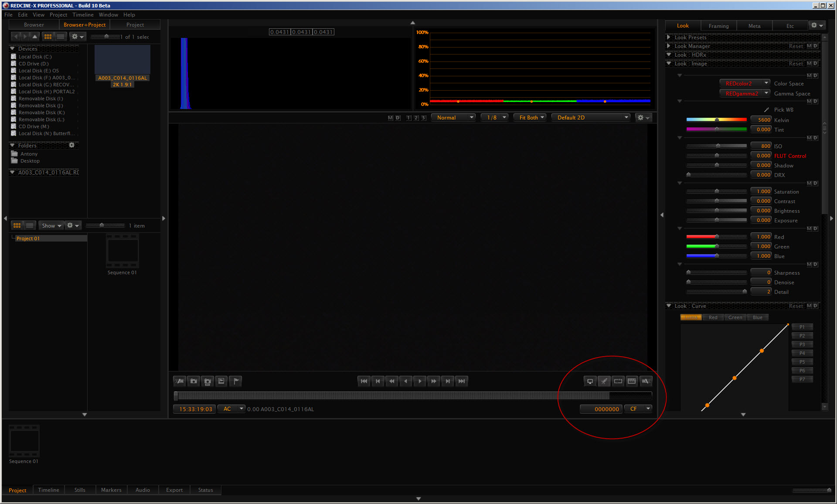Jump to the first frame
The image size is (837, 504).
tap(364, 381)
